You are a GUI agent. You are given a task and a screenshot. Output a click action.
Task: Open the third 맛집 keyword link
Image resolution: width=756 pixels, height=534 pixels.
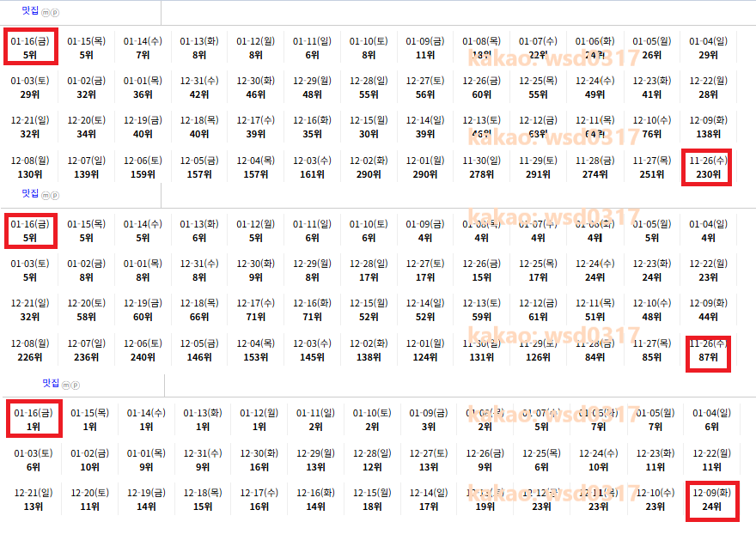(51, 384)
